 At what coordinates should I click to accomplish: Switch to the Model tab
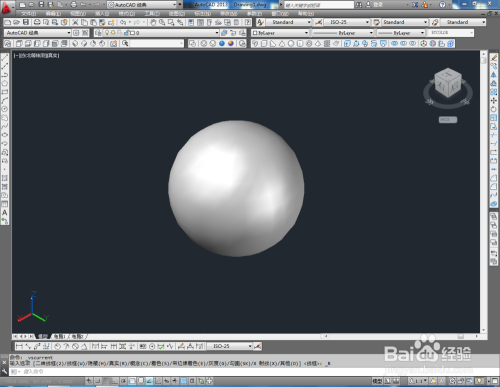[x=42, y=336]
